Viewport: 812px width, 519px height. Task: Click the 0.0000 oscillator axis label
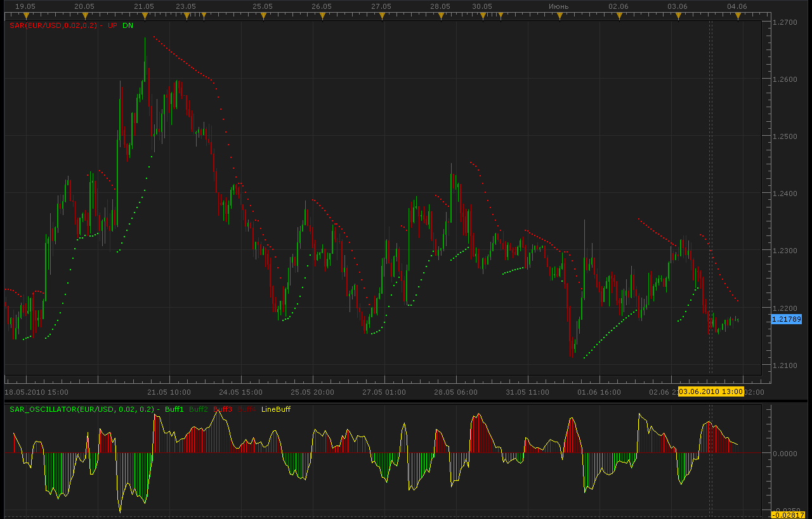[785, 454]
